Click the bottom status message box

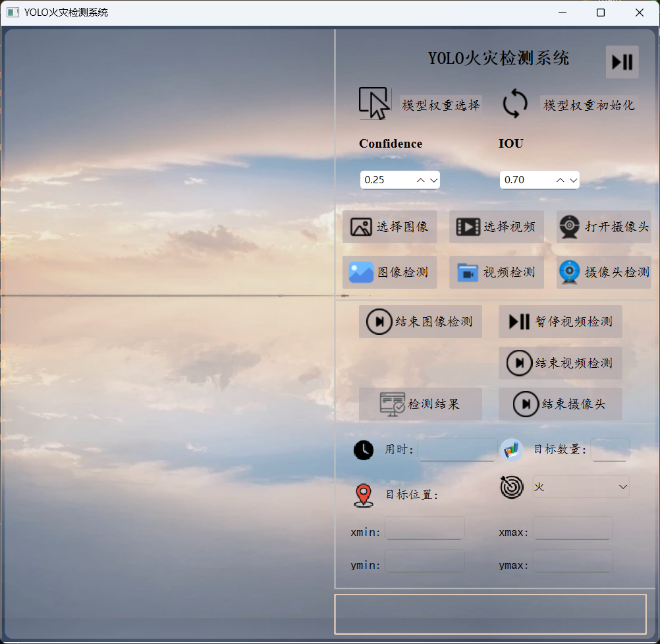point(490,614)
